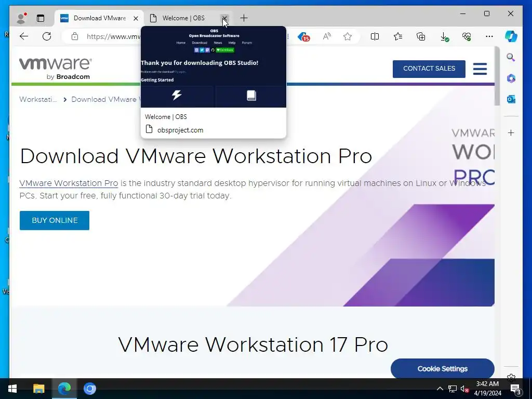Go back to the previous page
The height and width of the screenshot is (399, 532).
tap(24, 36)
